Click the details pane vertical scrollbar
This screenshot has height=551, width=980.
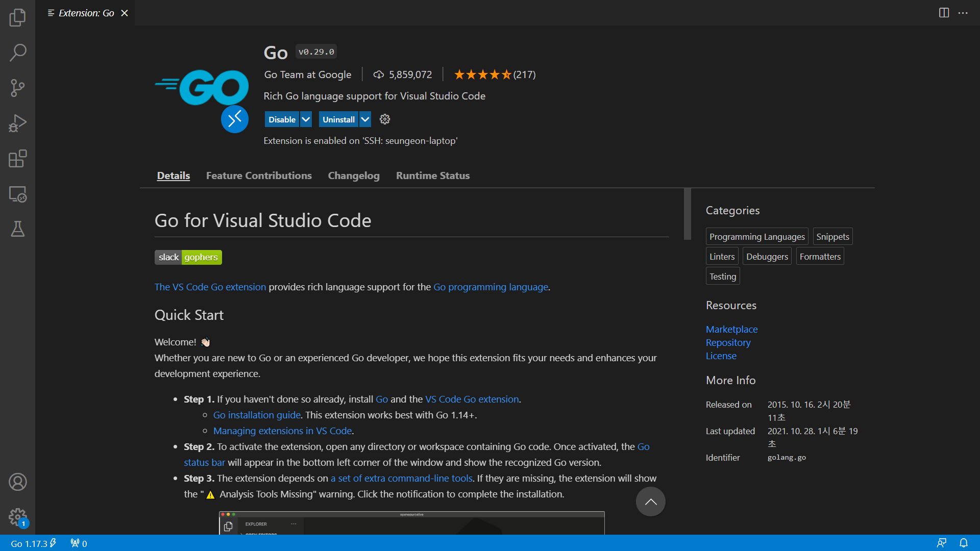pos(688,214)
